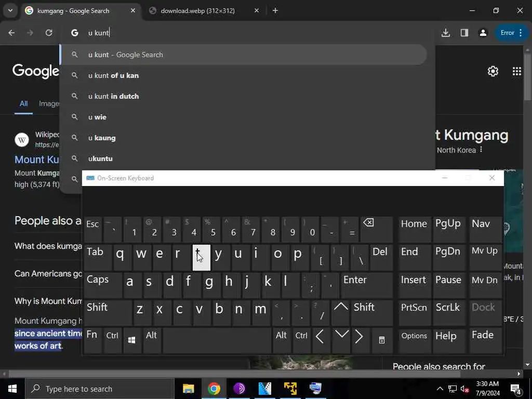Open the Chrome downloads icon

tap(446, 33)
